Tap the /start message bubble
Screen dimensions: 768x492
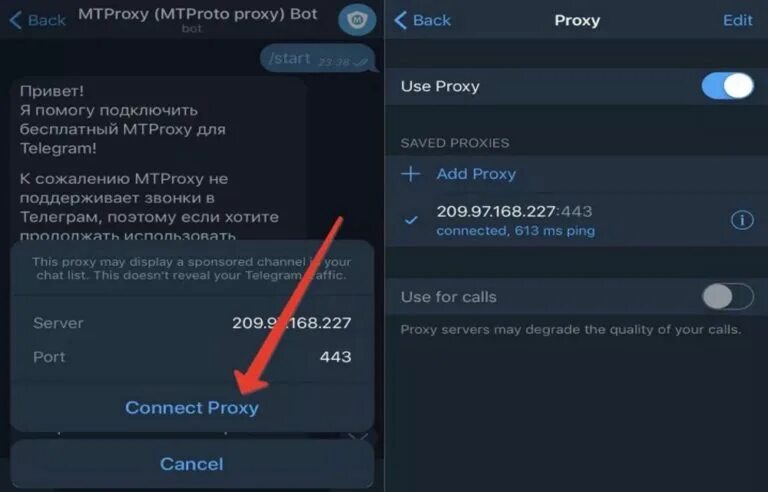(x=317, y=59)
